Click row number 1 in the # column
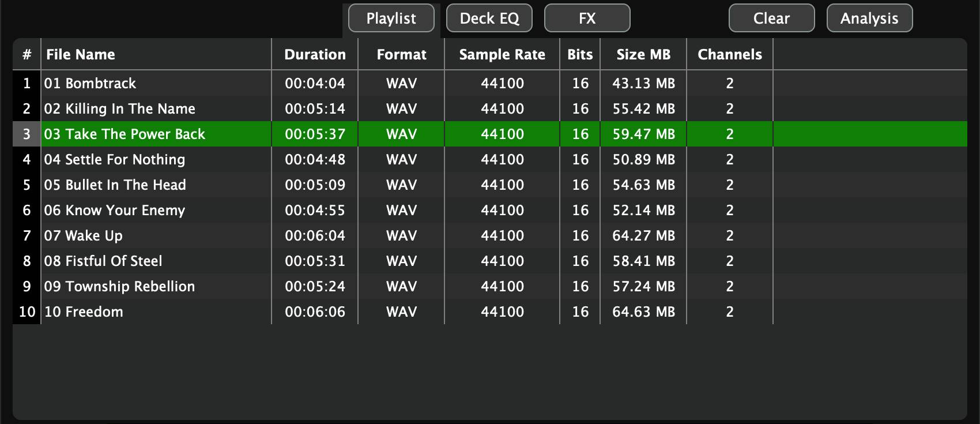980x424 pixels. coord(27,83)
